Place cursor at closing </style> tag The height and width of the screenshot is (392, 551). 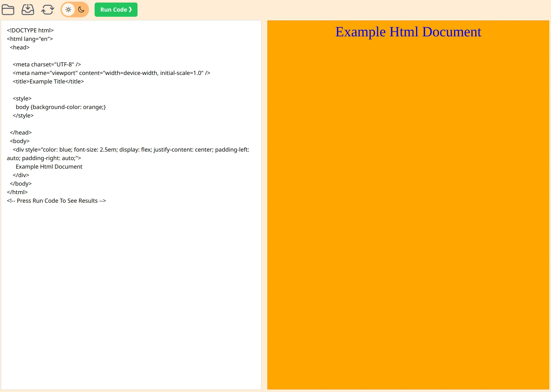(x=23, y=116)
